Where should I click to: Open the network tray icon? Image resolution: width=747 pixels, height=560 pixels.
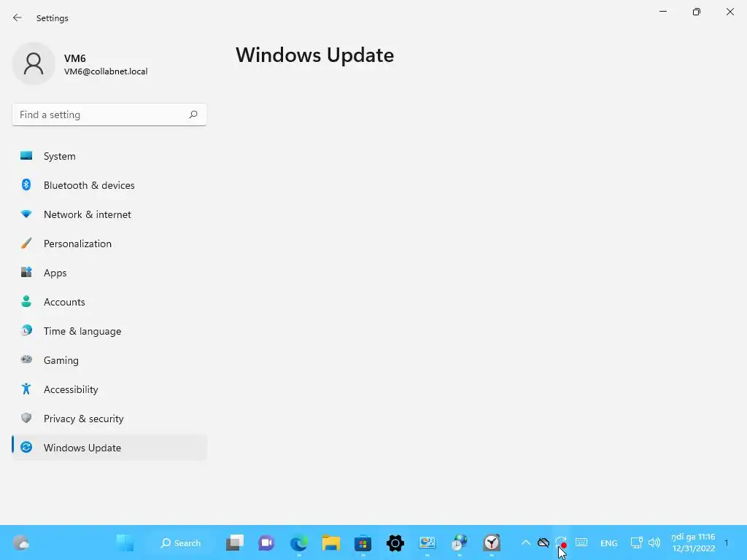636,542
